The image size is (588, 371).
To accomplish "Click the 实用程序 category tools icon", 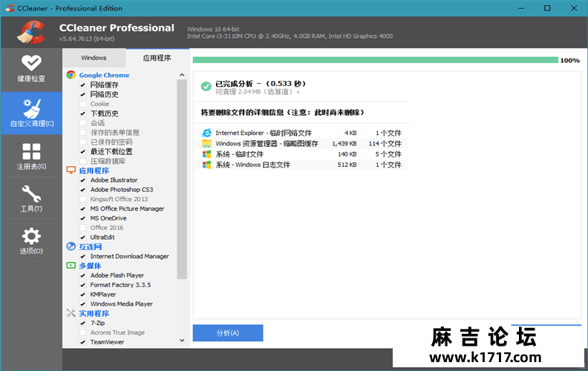I will pos(71,313).
